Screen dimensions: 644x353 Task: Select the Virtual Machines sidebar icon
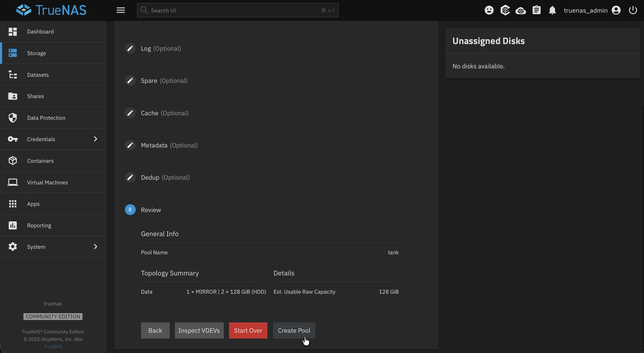(13, 182)
